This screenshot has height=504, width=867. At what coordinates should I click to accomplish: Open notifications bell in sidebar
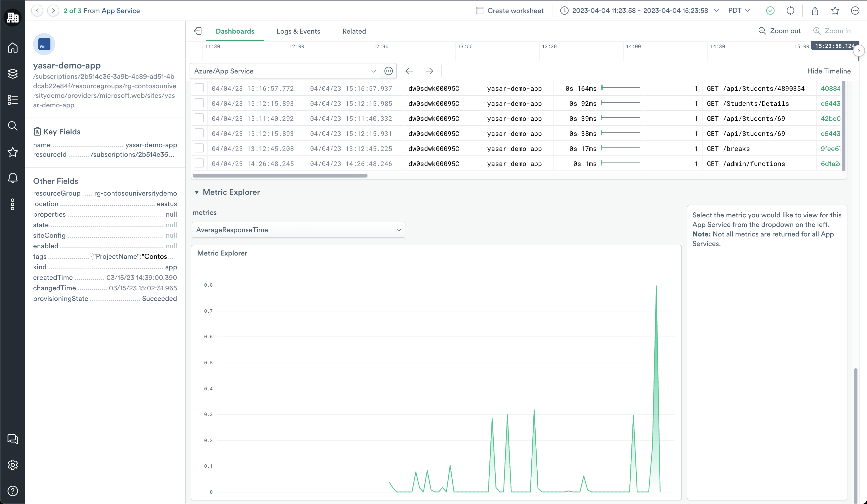(13, 178)
